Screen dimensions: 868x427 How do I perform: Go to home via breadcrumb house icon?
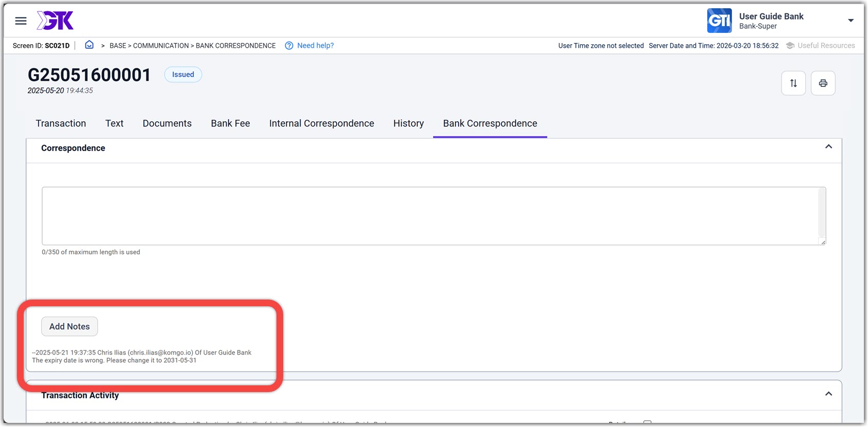pos(89,45)
